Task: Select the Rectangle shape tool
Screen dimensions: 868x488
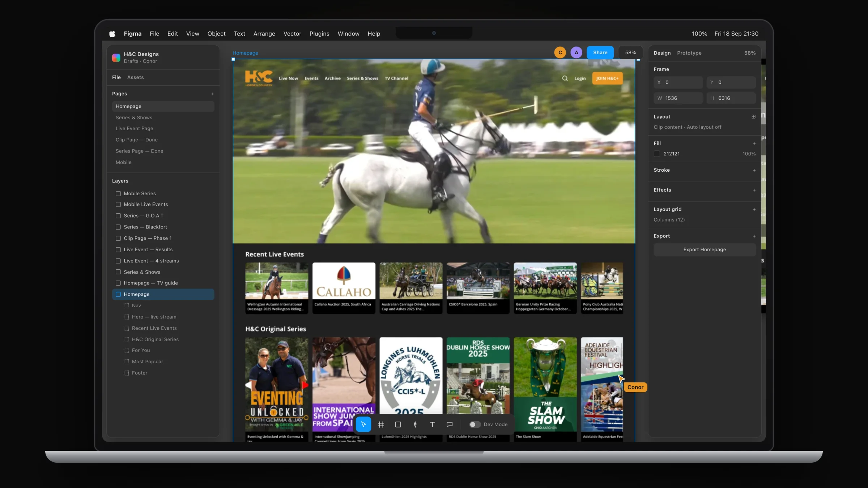Action: (398, 424)
